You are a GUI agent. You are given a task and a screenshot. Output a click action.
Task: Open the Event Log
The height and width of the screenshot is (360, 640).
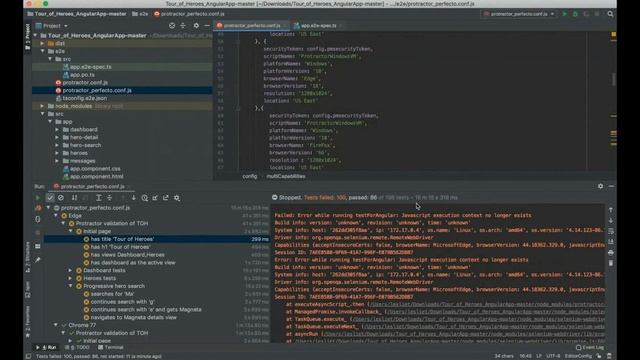[589, 347]
